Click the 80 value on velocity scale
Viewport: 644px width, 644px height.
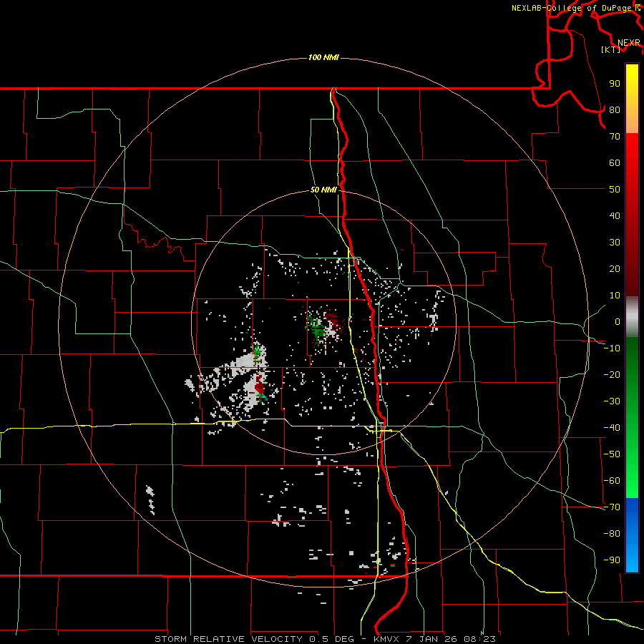click(615, 109)
